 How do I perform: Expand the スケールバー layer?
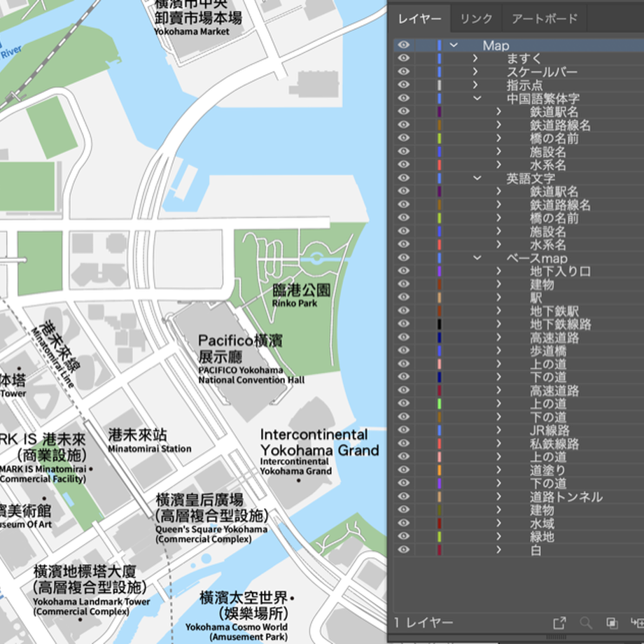[475, 71]
